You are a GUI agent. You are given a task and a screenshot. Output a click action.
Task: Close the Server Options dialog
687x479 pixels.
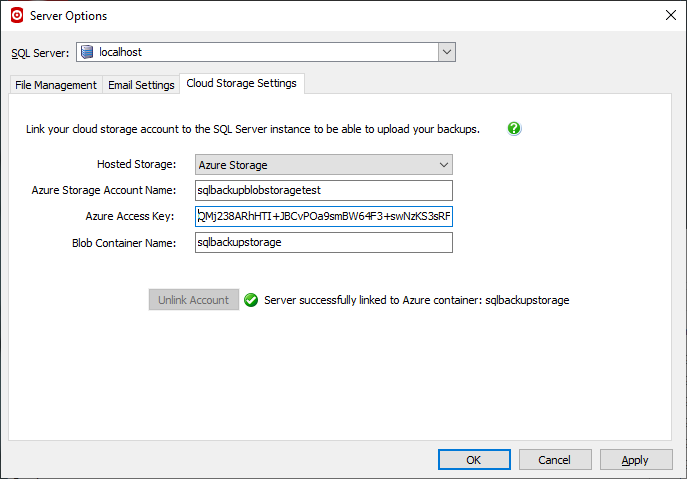[x=669, y=15]
